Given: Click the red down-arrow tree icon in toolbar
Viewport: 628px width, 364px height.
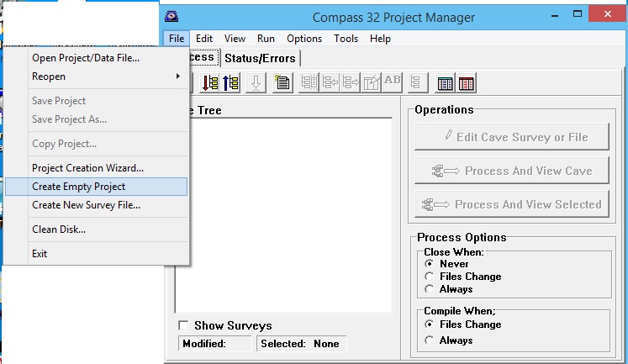Looking at the screenshot, I should point(210,82).
